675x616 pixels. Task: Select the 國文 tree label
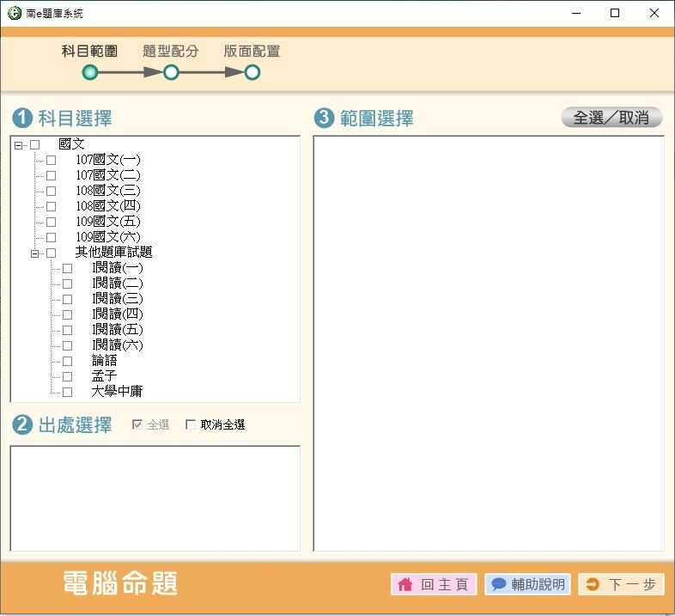coord(71,143)
